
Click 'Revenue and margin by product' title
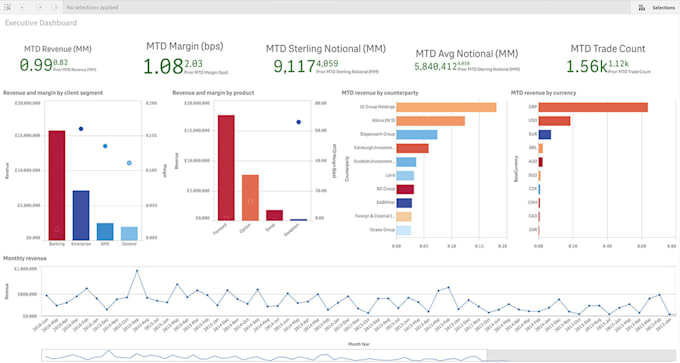213,93
